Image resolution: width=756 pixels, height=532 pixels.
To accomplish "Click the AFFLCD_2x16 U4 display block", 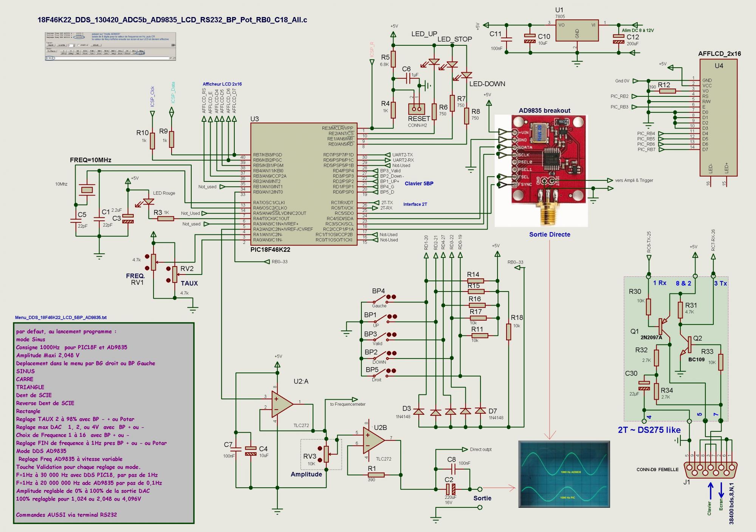I will [718, 117].
